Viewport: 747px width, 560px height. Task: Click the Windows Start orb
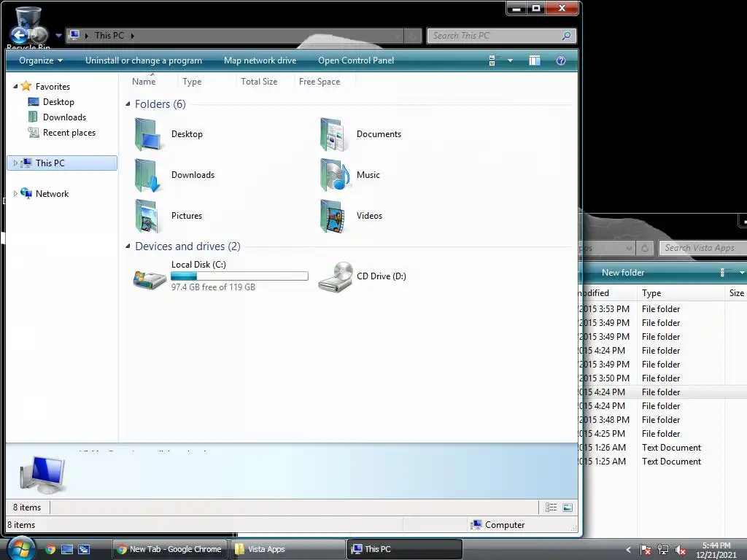coord(21,549)
